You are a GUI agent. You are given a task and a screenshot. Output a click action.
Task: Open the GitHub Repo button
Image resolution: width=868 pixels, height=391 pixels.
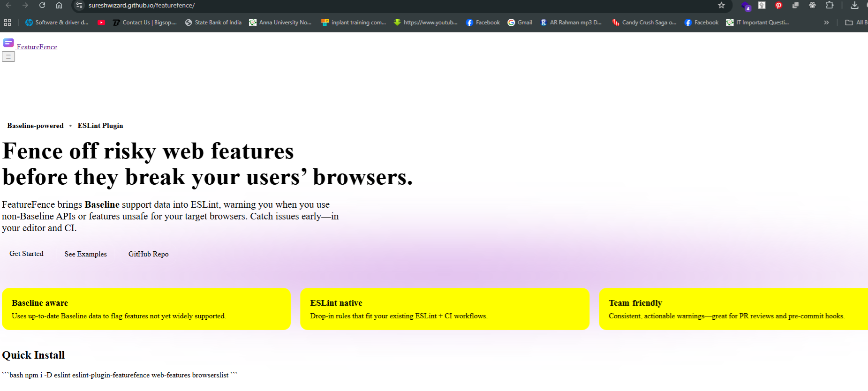pos(149,254)
